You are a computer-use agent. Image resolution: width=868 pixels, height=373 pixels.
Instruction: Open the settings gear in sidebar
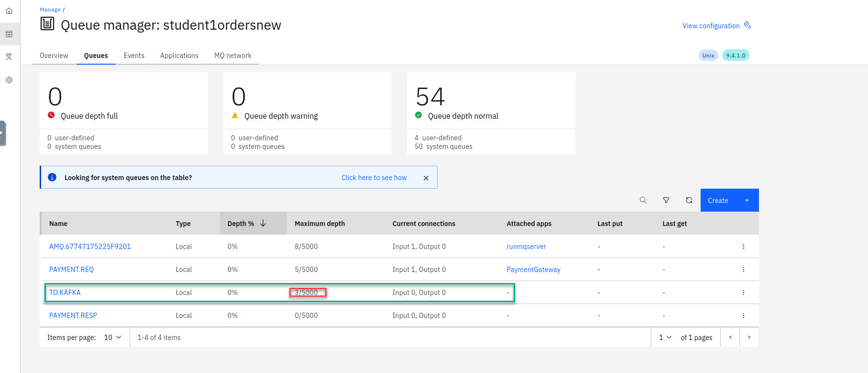point(9,80)
